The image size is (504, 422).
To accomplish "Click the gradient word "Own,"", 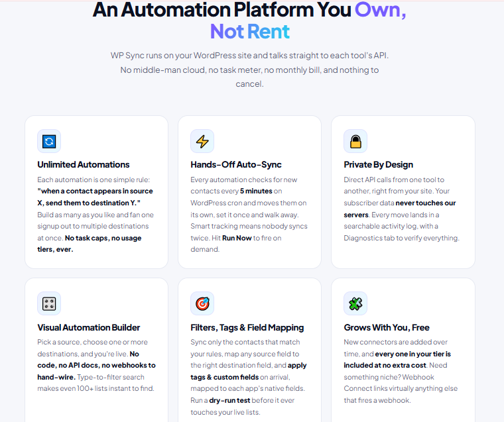I will pos(380,10).
